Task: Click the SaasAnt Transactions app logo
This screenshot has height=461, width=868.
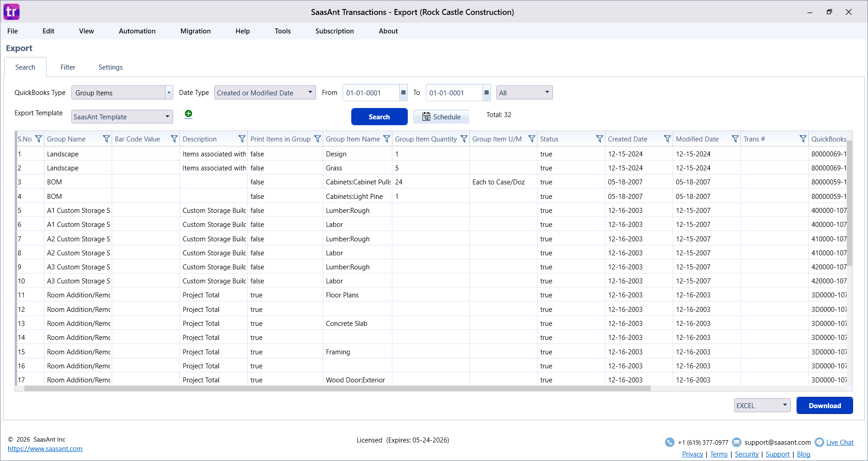Action: point(12,12)
